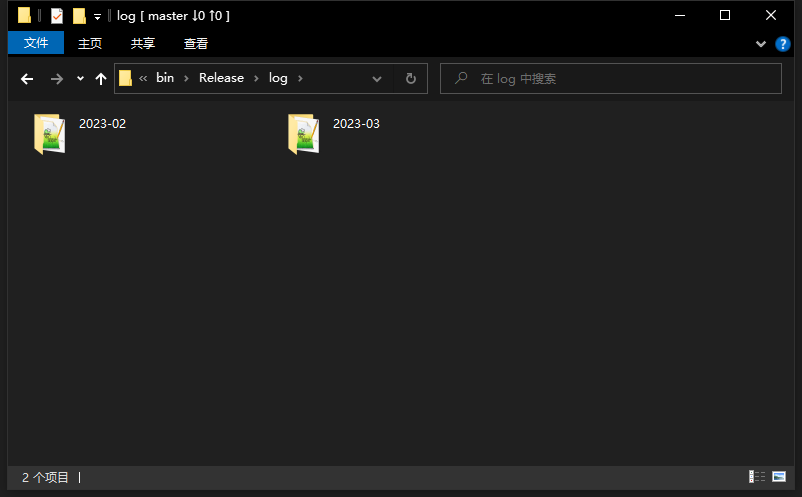Go back to previous folder
Viewport: 802px width, 497px height.
click(x=27, y=79)
